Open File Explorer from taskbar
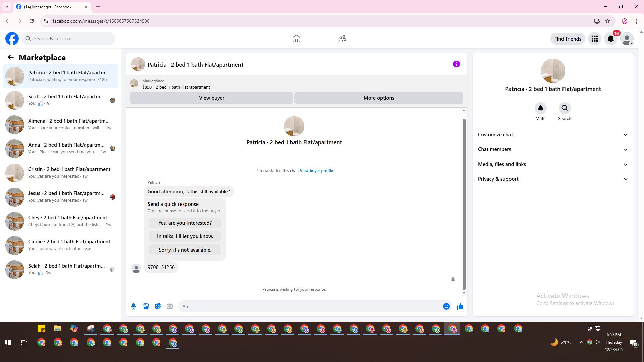 tap(58, 329)
